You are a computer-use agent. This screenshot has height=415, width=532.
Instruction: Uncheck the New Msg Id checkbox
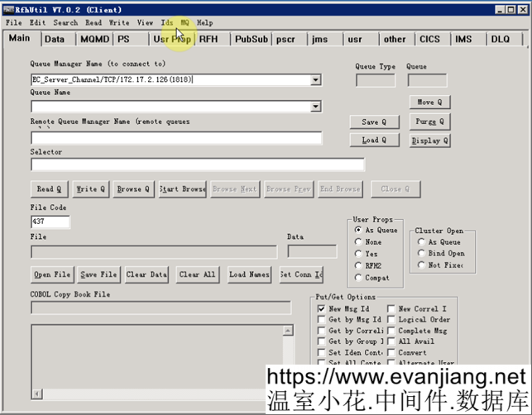pyautogui.click(x=322, y=308)
